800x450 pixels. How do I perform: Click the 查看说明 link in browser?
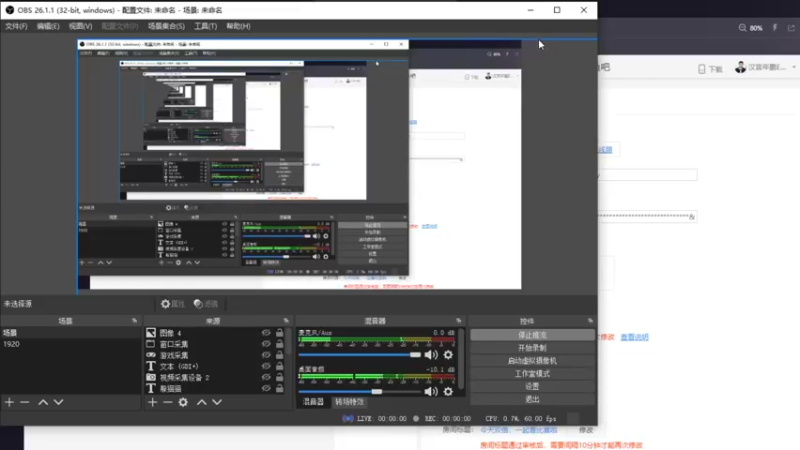[634, 337]
